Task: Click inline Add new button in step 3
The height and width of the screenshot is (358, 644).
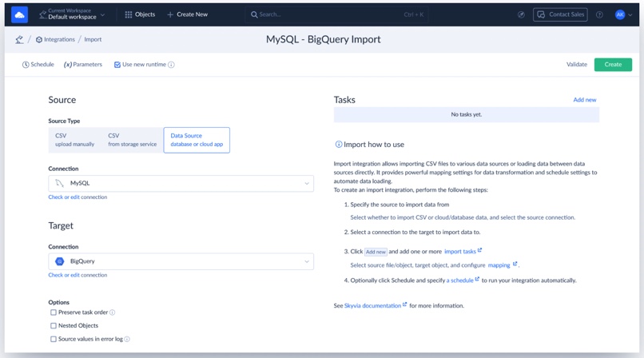Action: (376, 252)
